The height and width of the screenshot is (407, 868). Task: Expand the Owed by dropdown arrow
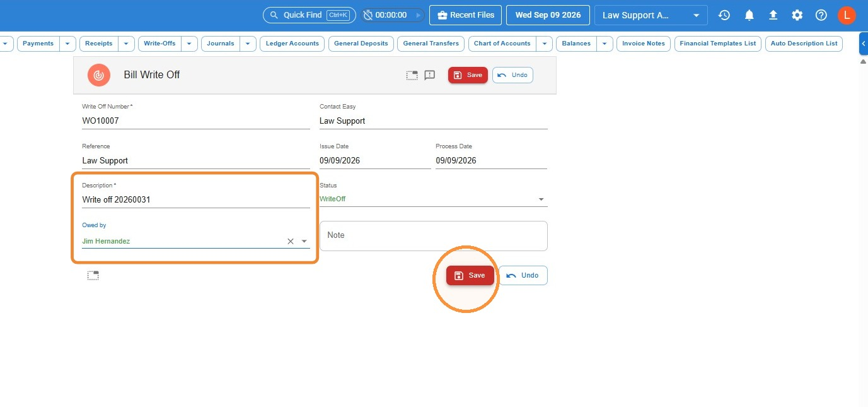point(304,241)
